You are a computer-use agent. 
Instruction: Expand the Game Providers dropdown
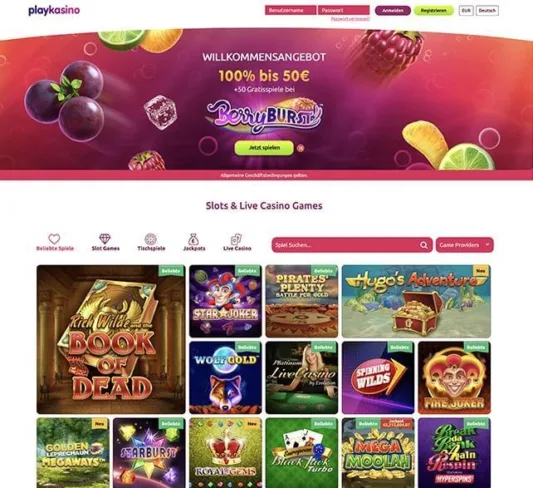[464, 245]
